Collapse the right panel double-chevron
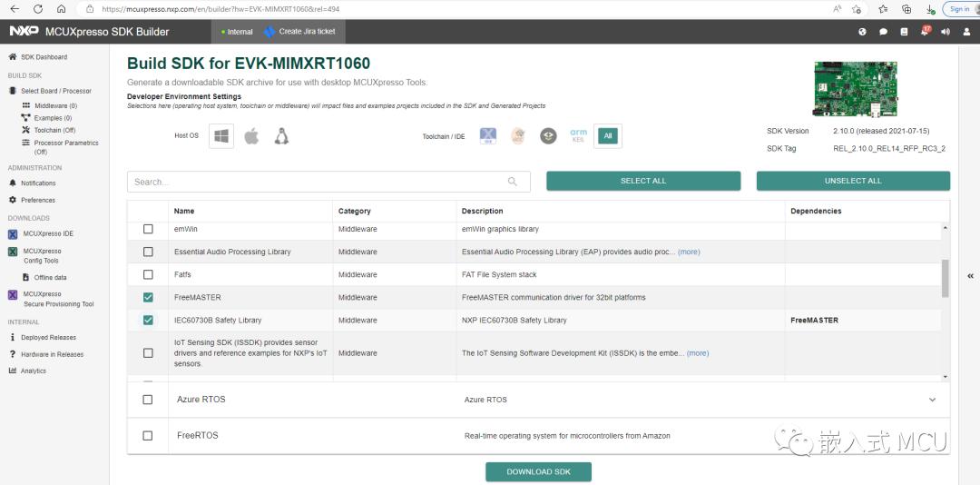 point(970,276)
